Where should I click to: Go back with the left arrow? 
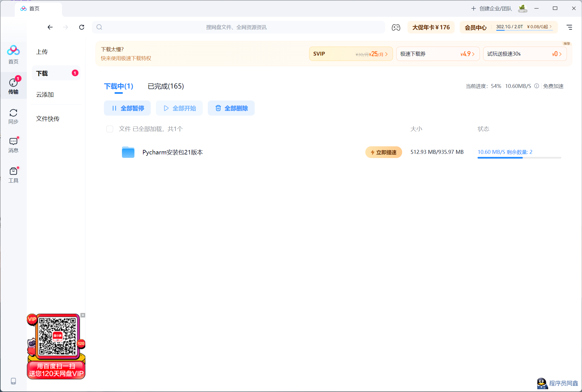pyautogui.click(x=50, y=27)
